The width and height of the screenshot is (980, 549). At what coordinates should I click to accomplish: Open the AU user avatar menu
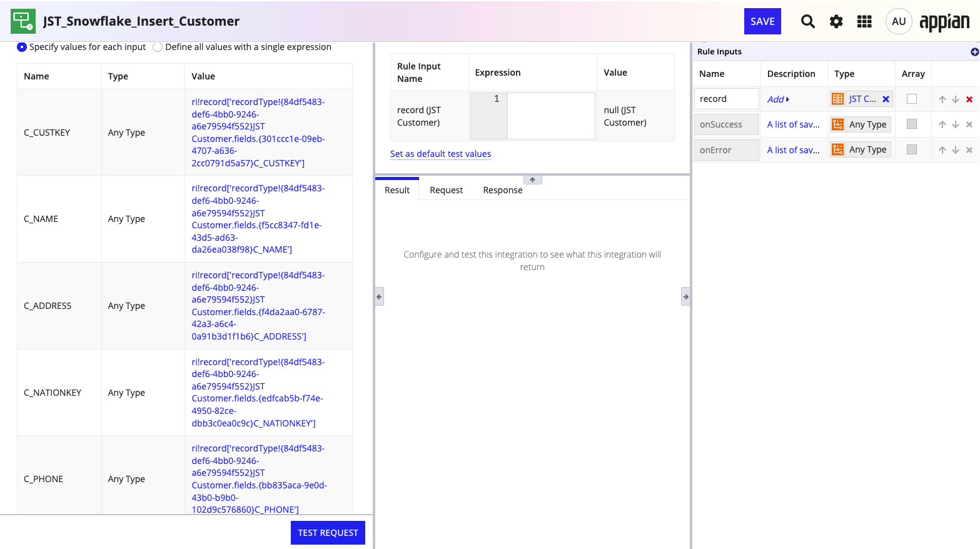pos(899,21)
